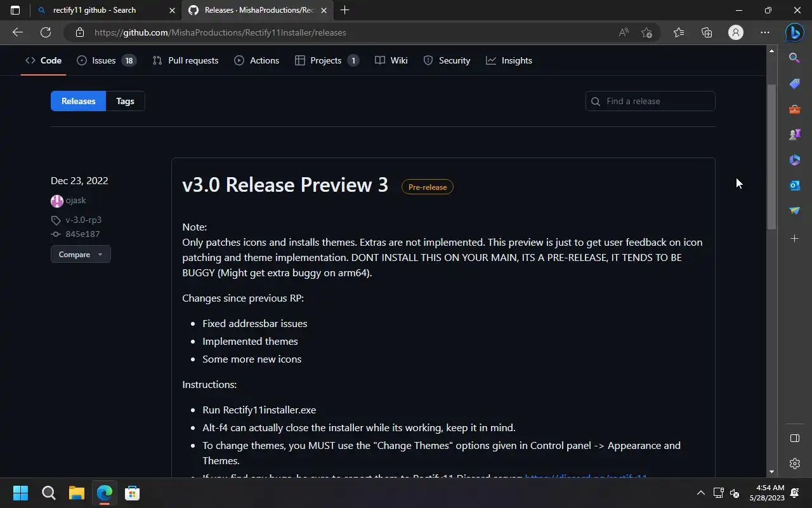Open the browser profile icon
The height and width of the screenshot is (508, 812).
736,32
